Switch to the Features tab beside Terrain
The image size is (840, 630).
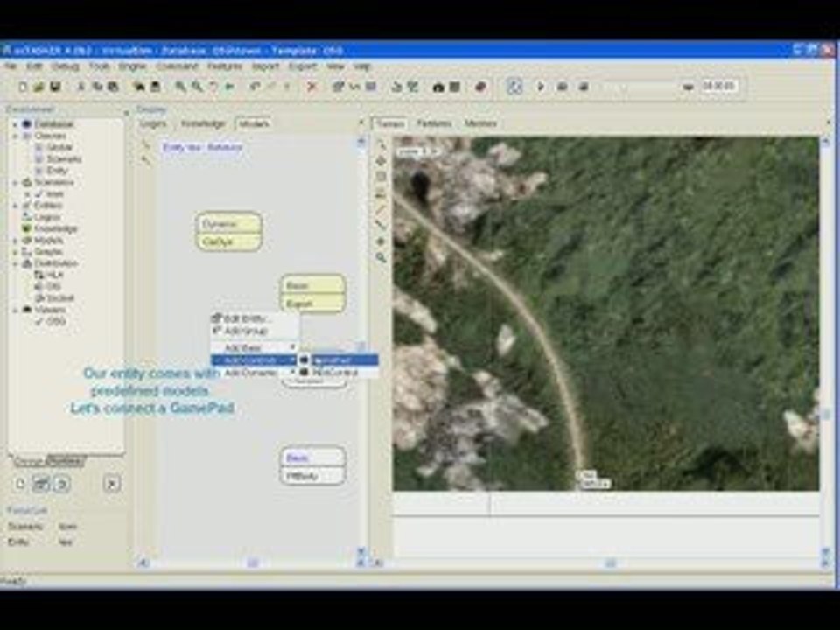coord(434,123)
